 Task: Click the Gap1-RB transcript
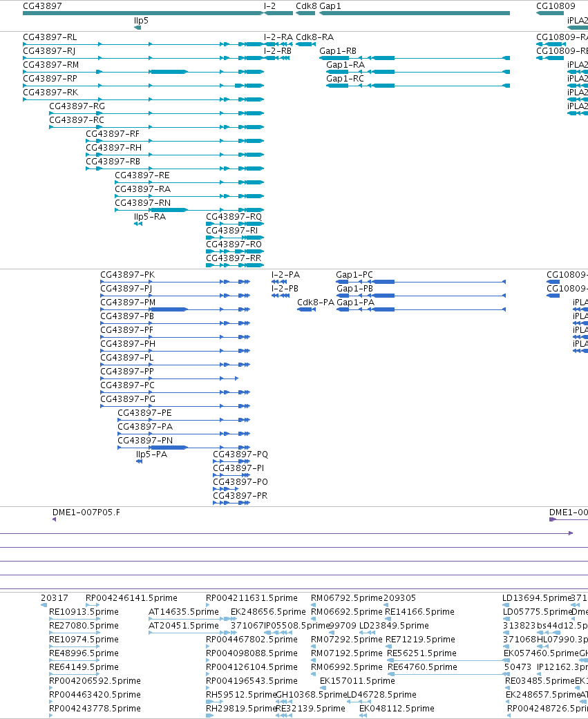point(414,58)
